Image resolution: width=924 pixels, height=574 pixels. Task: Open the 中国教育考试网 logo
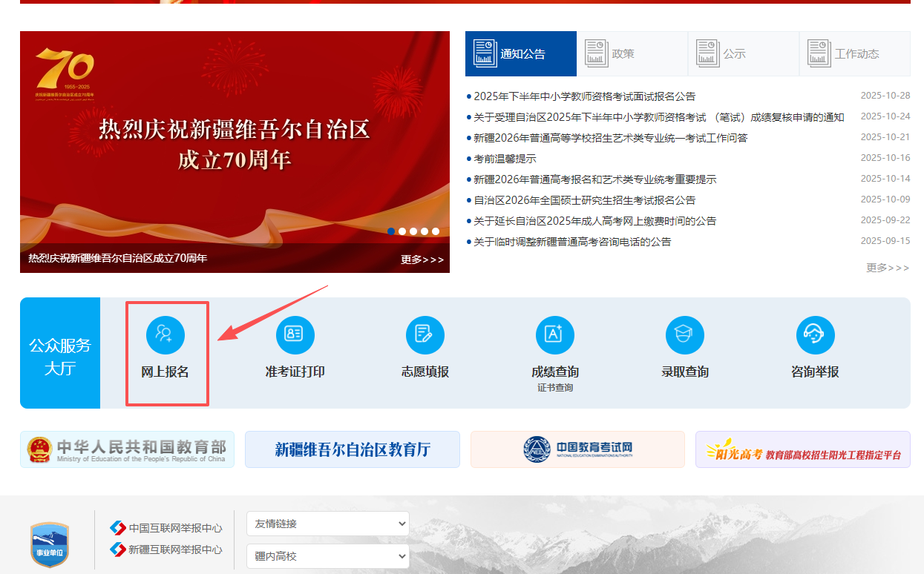click(x=577, y=449)
